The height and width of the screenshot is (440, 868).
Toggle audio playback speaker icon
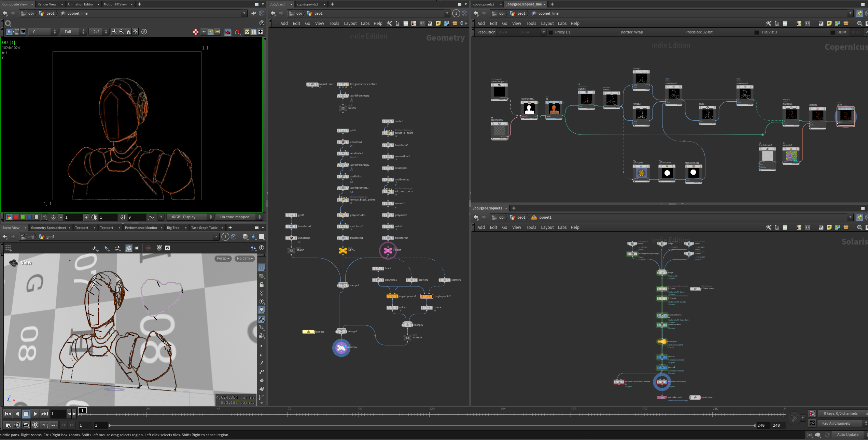[17, 425]
